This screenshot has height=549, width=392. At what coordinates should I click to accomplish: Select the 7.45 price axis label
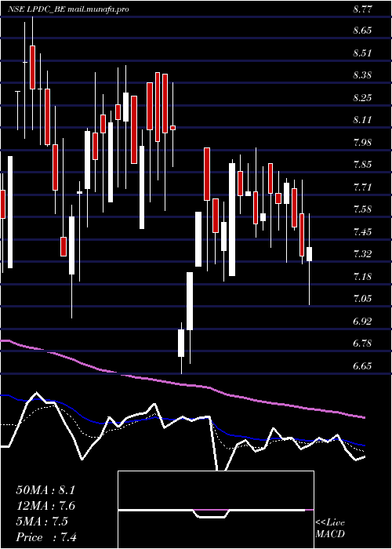pyautogui.click(x=362, y=232)
